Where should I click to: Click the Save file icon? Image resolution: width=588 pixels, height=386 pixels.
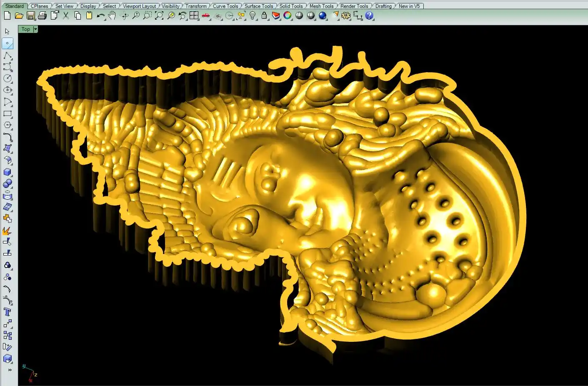(30, 16)
